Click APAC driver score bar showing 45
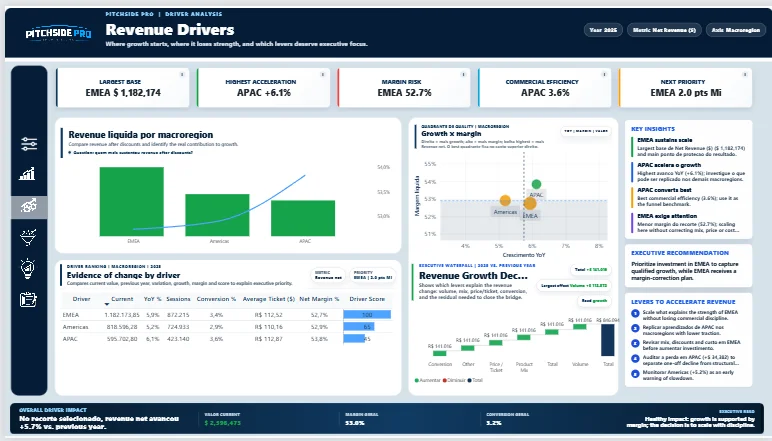The width and height of the screenshot is (772, 441). (x=354, y=339)
